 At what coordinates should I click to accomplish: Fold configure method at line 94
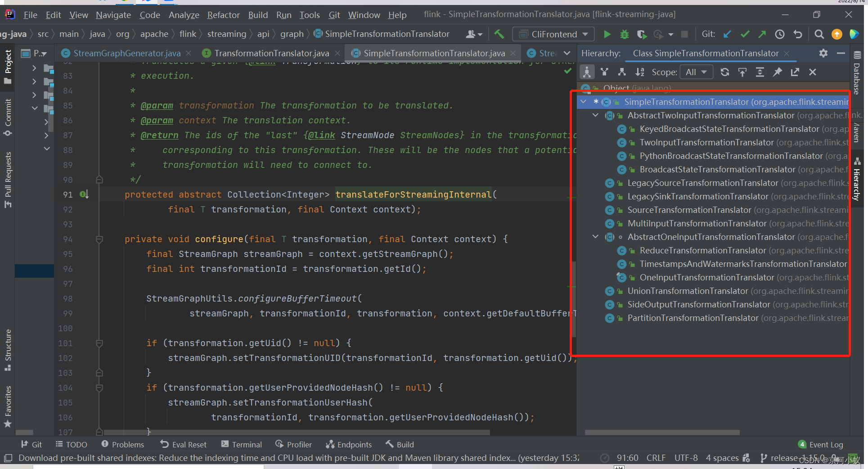click(99, 239)
